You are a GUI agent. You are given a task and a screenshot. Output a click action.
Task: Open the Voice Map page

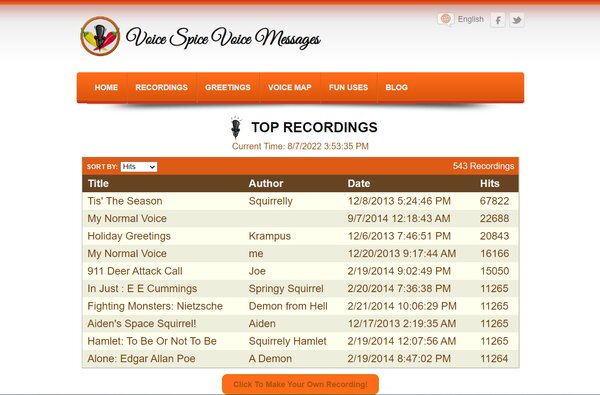[x=290, y=87]
